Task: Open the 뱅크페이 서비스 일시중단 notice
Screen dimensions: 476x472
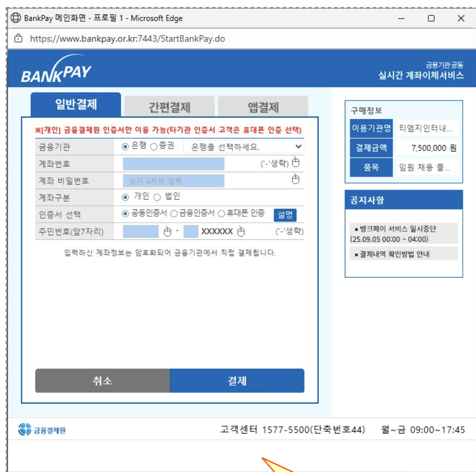Action: pyautogui.click(x=404, y=234)
